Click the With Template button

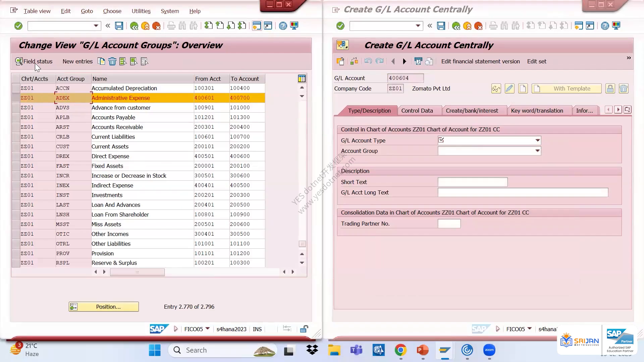[567, 88]
